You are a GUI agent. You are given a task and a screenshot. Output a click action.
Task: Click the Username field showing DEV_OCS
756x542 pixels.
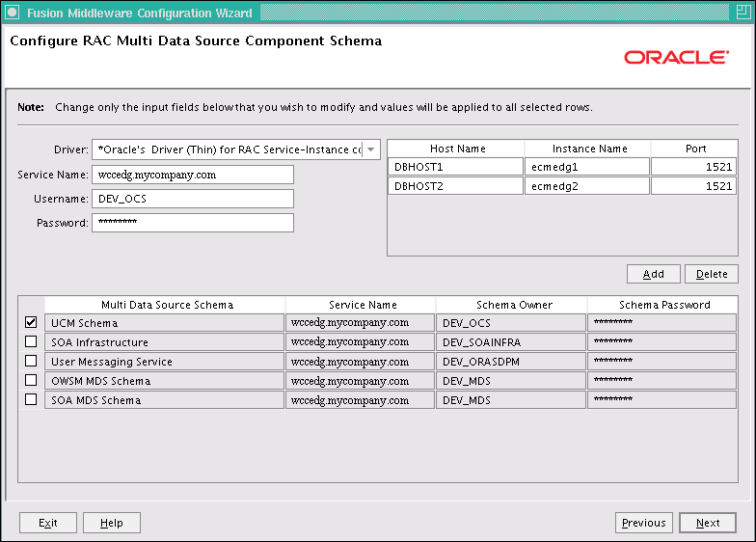(x=193, y=199)
